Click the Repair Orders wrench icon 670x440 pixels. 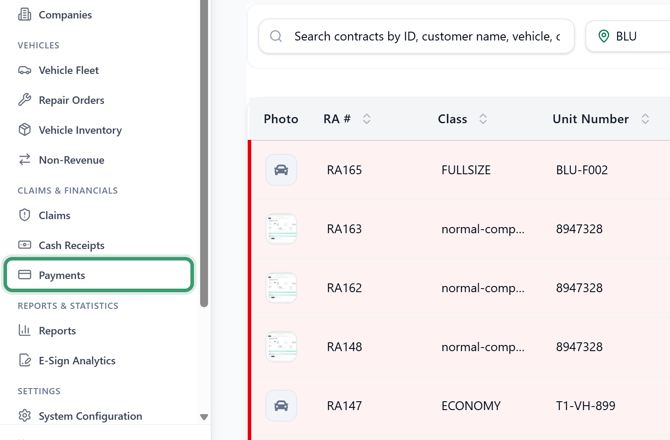click(x=24, y=100)
